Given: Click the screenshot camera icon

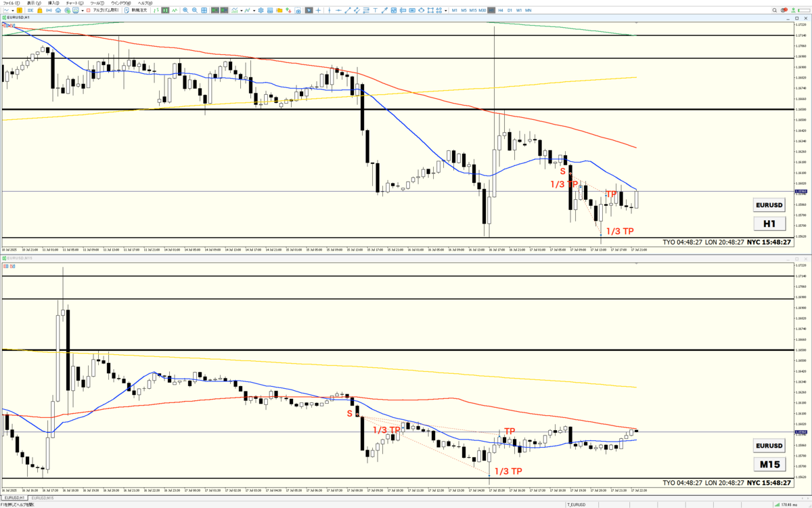Looking at the screenshot, I should 298,10.
